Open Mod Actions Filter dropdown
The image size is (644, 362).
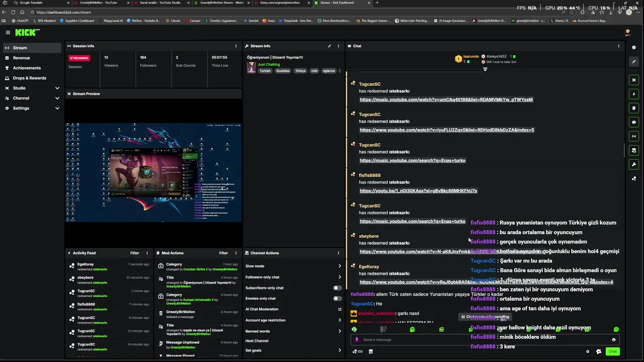pyautogui.click(x=223, y=253)
